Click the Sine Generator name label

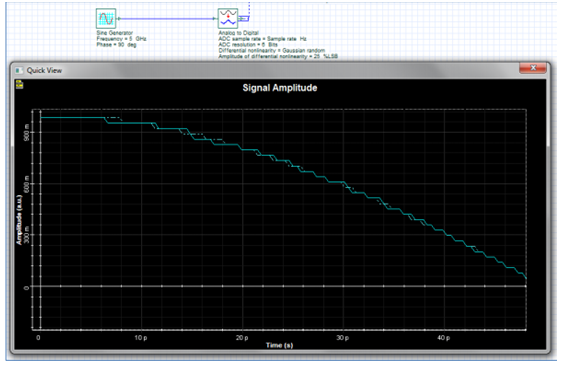114,33
